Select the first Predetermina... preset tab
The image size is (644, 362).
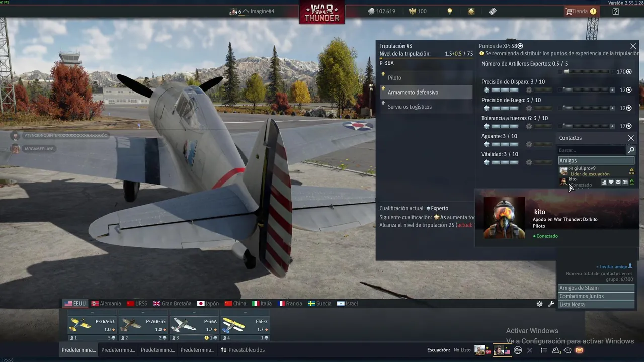[x=78, y=350]
